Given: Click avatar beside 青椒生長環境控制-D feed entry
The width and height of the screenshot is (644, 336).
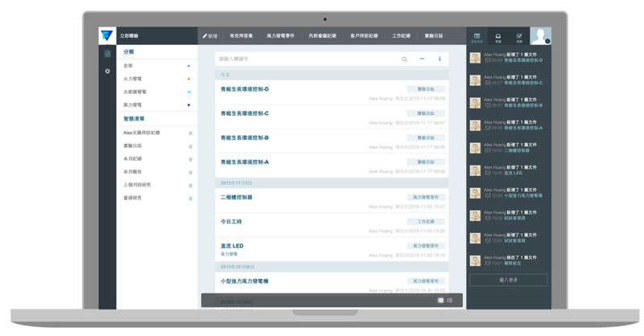Looking at the screenshot, I should pos(475,58).
